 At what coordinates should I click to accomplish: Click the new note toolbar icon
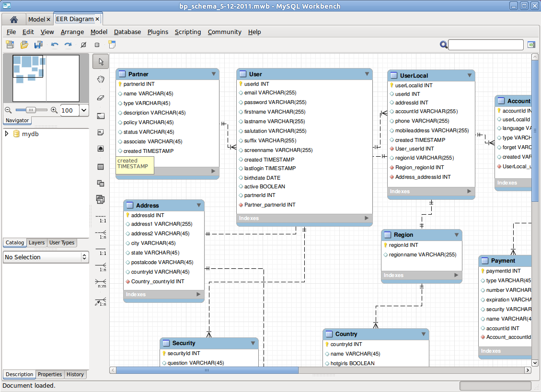pos(112,45)
